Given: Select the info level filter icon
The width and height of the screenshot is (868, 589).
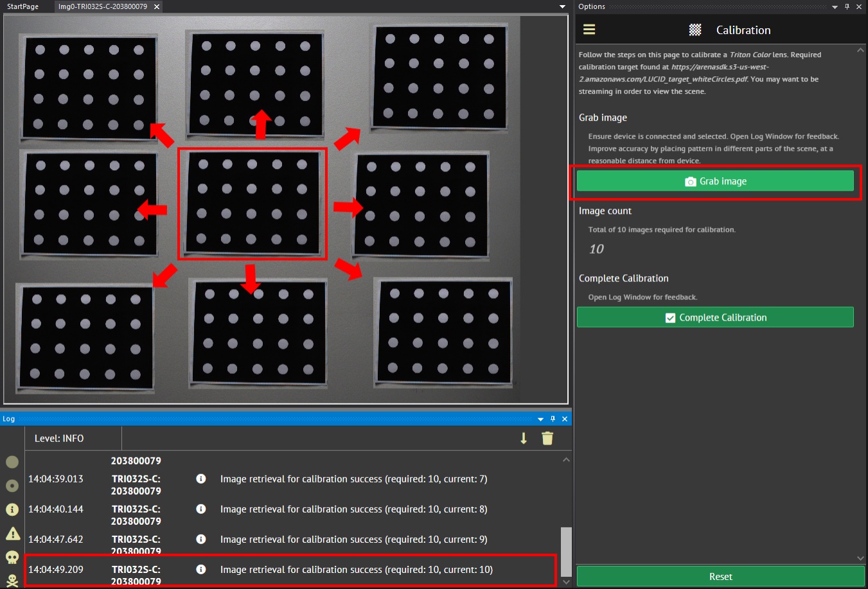Looking at the screenshot, I should tap(12, 509).
